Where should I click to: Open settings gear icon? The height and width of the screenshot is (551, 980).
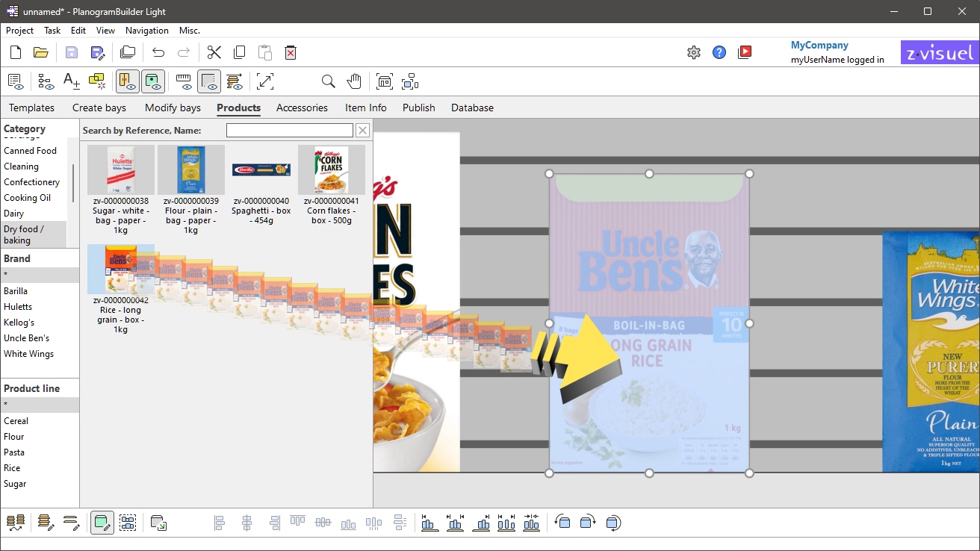(x=694, y=52)
